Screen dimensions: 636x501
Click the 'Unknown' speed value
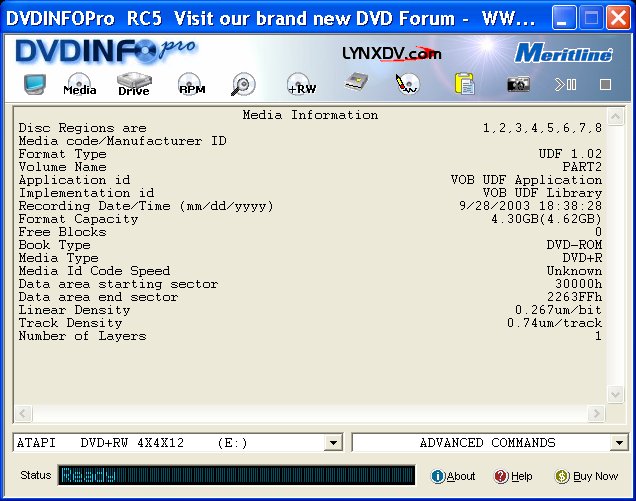(574, 271)
